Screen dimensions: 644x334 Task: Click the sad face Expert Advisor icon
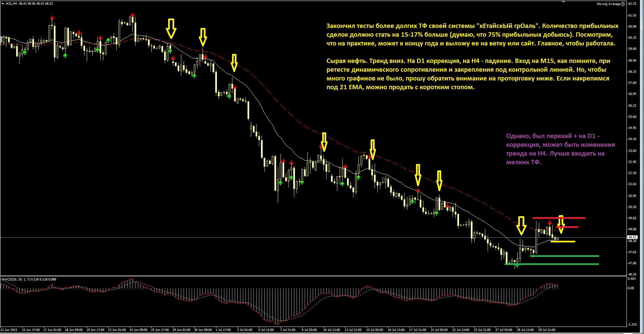coord(623,4)
